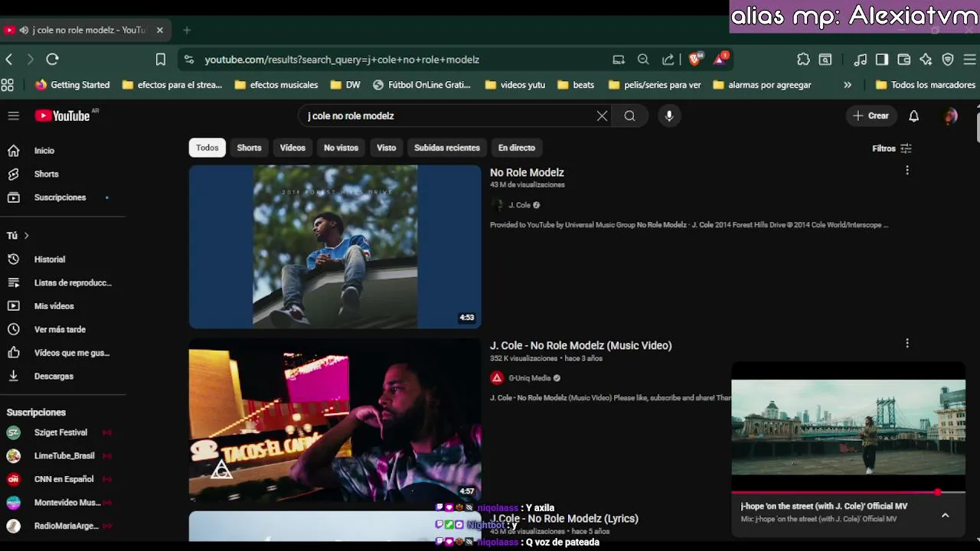Click the Crear button
The image size is (980, 551).
coord(871,116)
